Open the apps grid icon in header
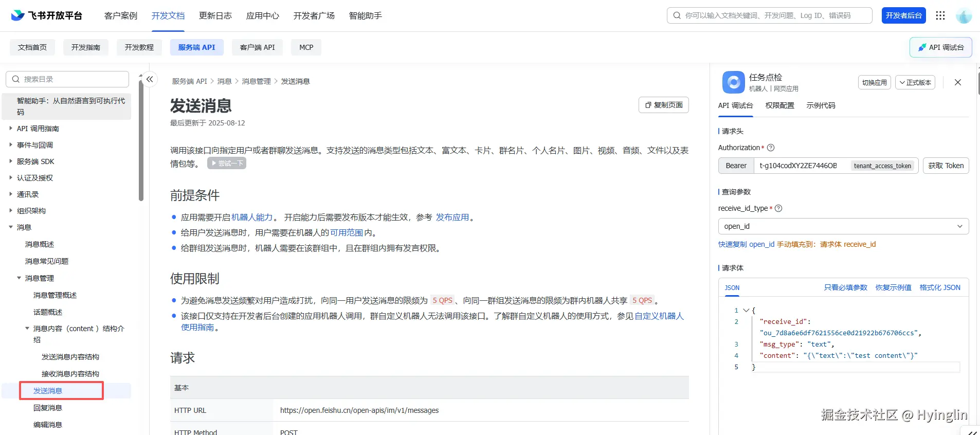980x435 pixels. click(940, 15)
